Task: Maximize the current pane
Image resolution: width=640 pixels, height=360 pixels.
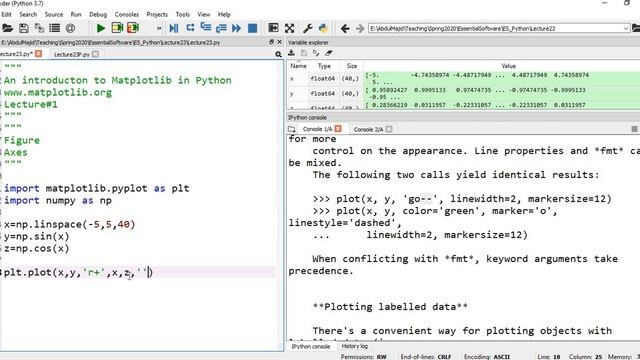Action: pos(273,28)
